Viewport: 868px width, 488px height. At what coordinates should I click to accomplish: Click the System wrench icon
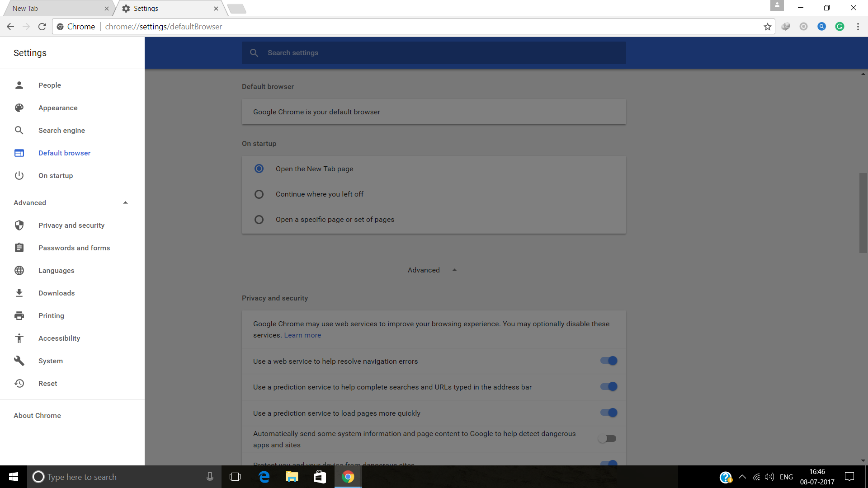tap(19, 361)
